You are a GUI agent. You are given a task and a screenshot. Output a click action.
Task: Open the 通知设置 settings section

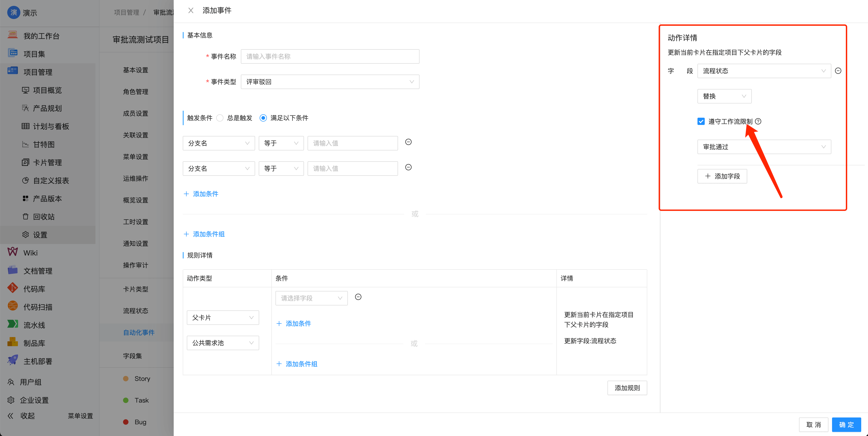(x=135, y=243)
